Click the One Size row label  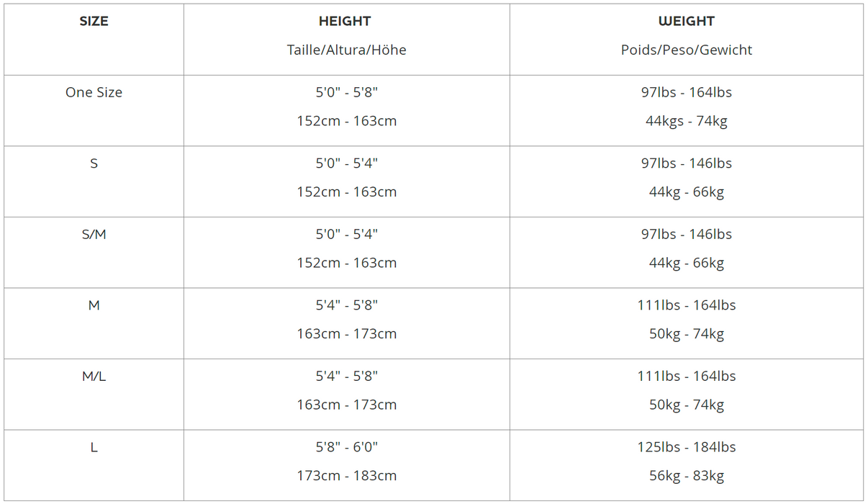94,92
